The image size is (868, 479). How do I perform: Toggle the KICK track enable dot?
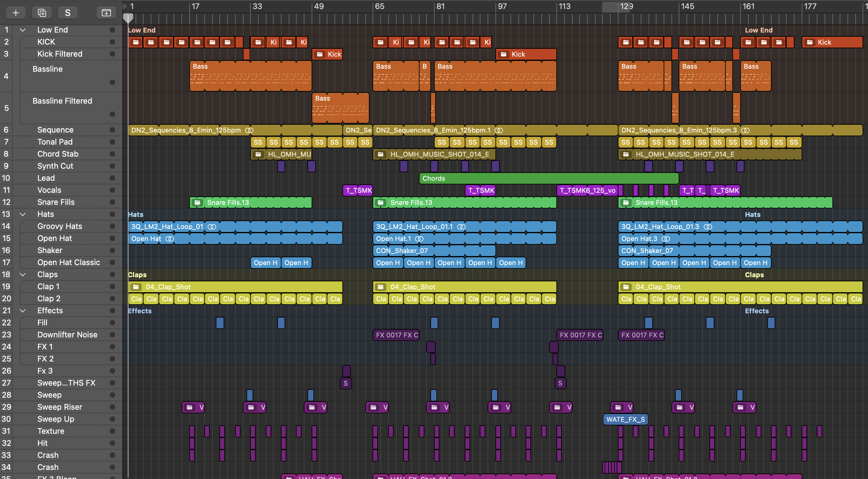click(112, 42)
